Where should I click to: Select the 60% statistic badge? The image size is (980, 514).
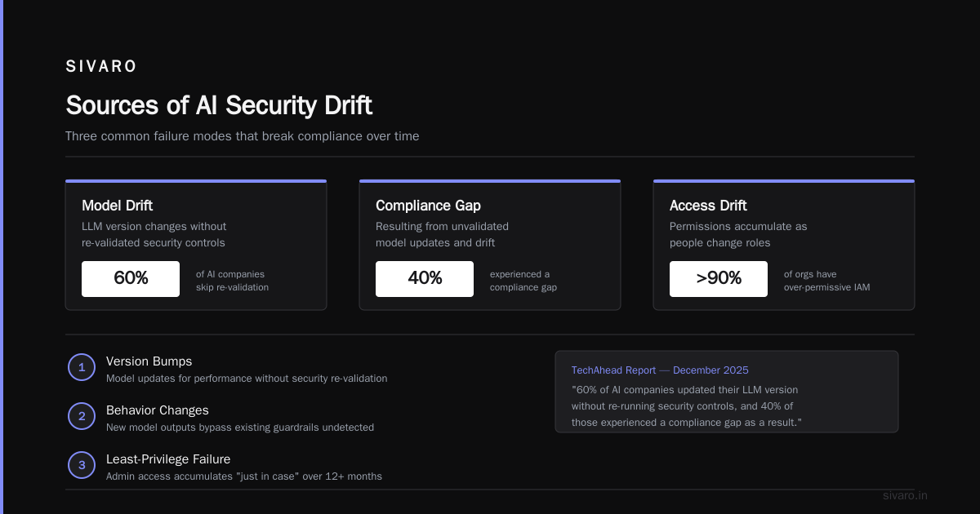point(131,279)
